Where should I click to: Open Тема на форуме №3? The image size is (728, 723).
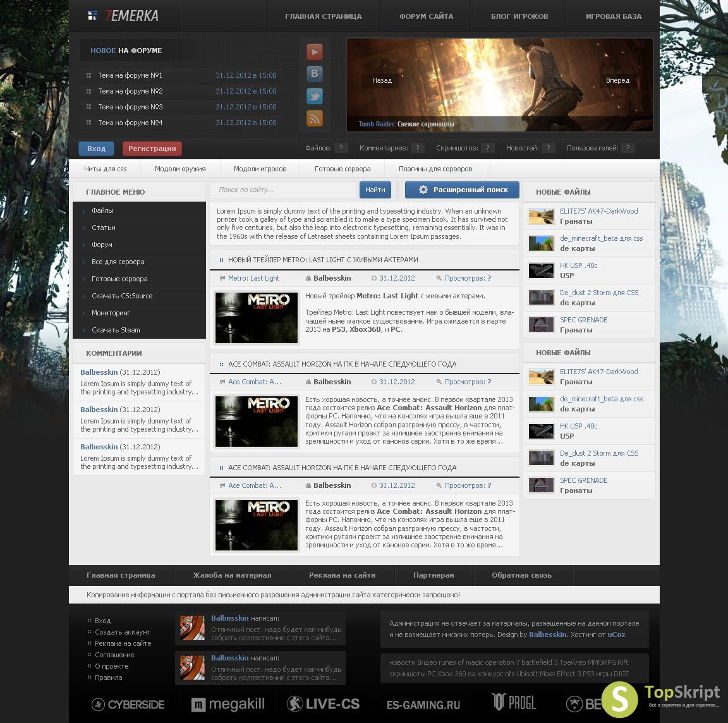click(130, 107)
